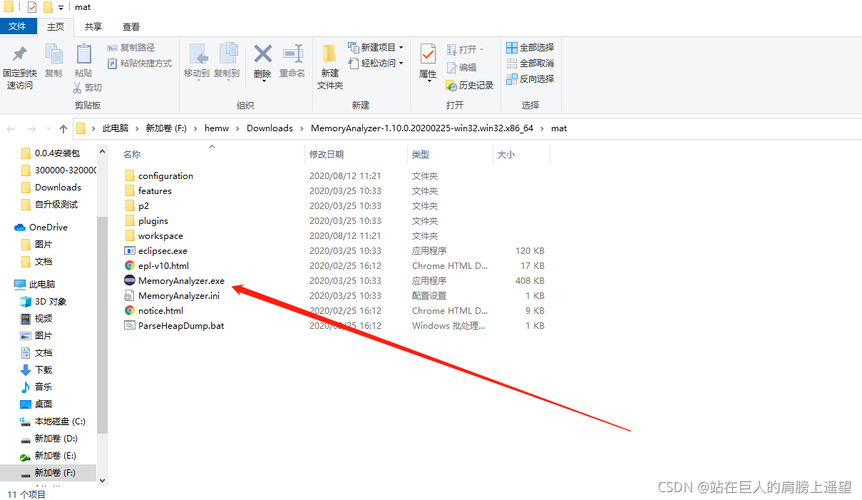Sort by the Size (大小) column header
862x500 pixels.
point(506,154)
